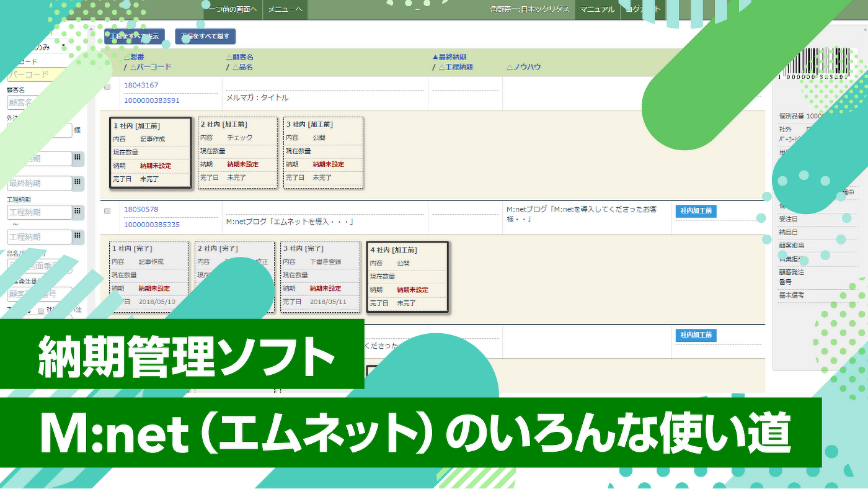
Task: Click the calendar icon above the 最終納期 field
Action: pos(77,158)
